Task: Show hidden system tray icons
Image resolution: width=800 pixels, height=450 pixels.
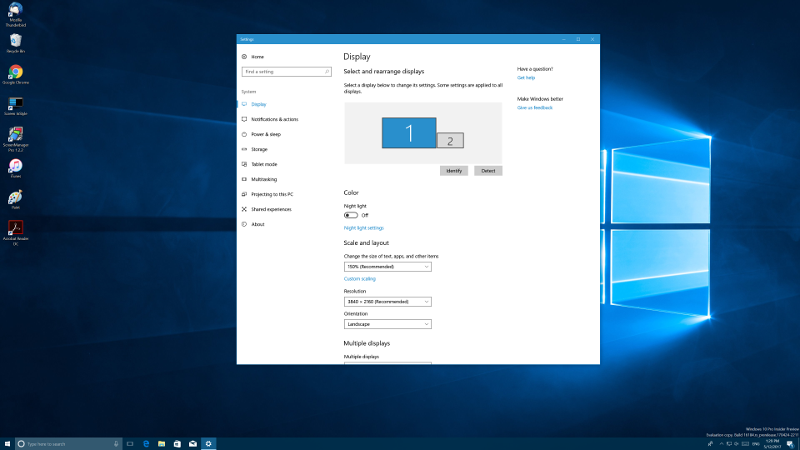Action: (721, 444)
